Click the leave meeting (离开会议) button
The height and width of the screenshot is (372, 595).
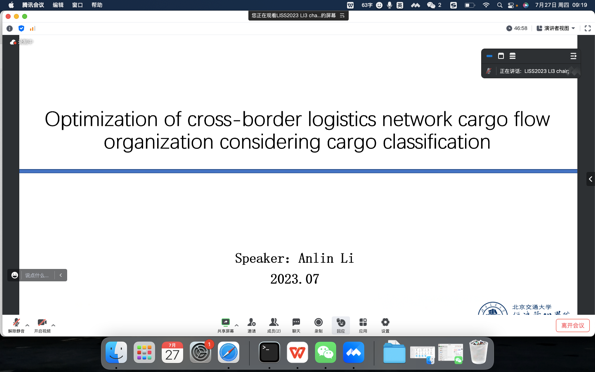573,325
